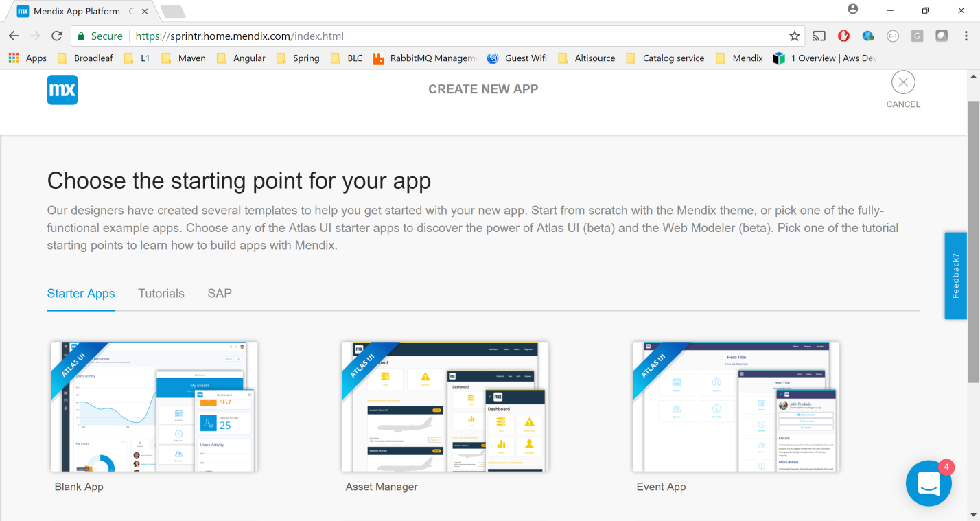The width and height of the screenshot is (980, 521).
Task: Go back to the previous page
Action: click(x=14, y=36)
